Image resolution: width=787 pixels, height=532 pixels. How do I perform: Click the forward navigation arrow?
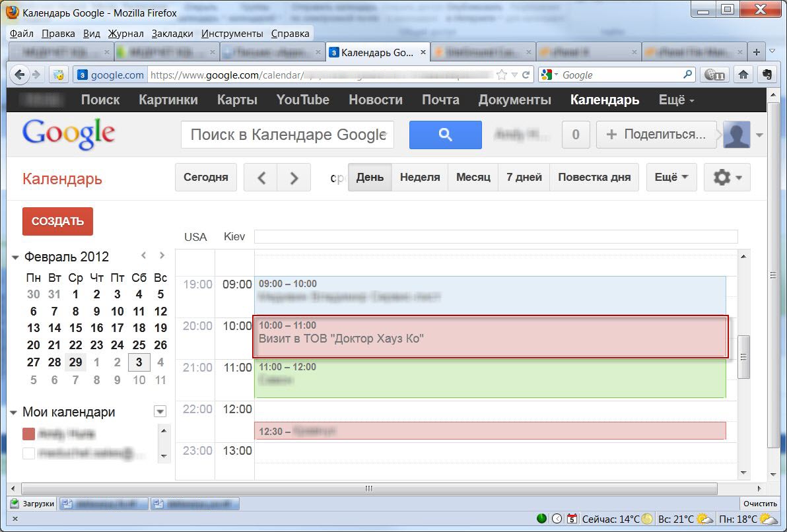coord(36,75)
